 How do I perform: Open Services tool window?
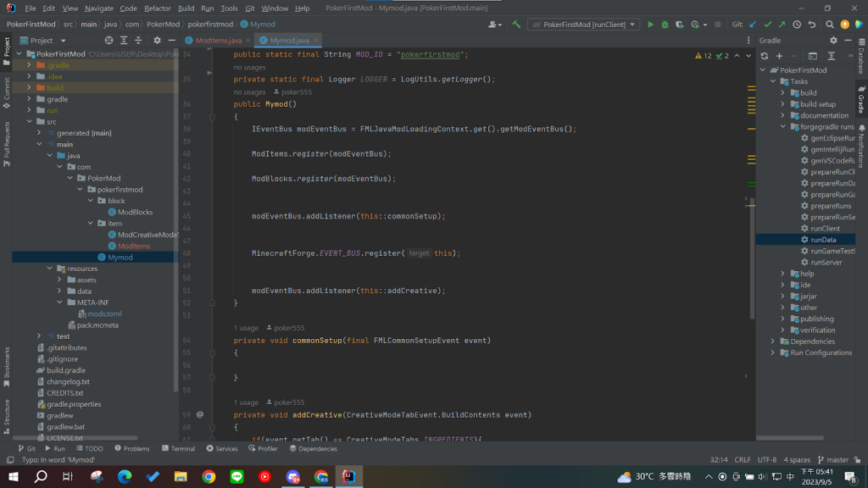pos(221,449)
